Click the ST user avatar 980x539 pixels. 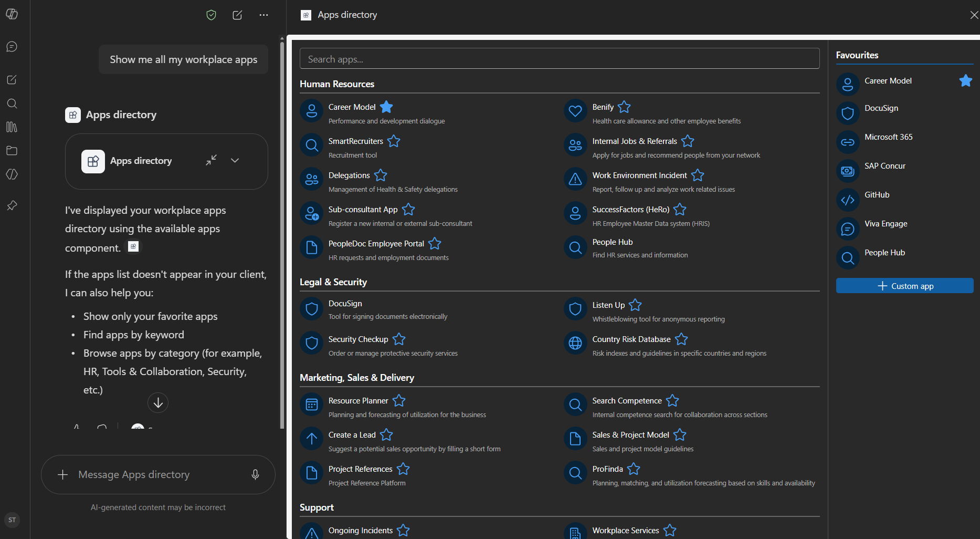12,520
